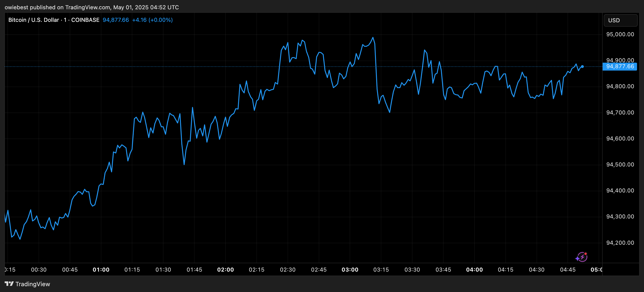Click the 94,200.00 price axis label
Viewport: 644px width, 292px height.
click(x=620, y=243)
